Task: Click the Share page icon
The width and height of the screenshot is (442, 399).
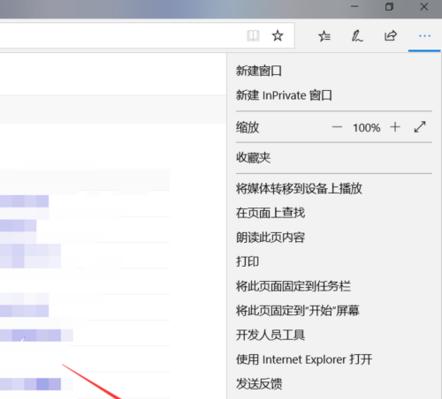Action: tap(390, 35)
